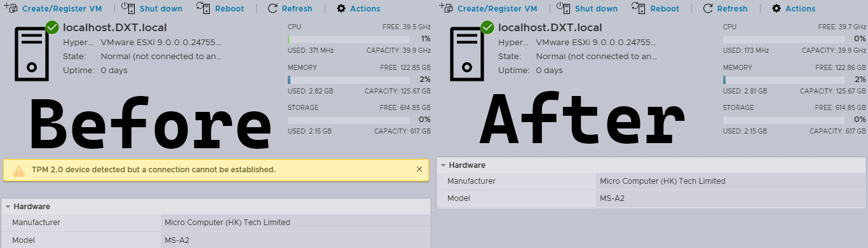This screenshot has width=868, height=248.
Task: Click USED: 2.81 GB memory value
Action: [x=746, y=91]
